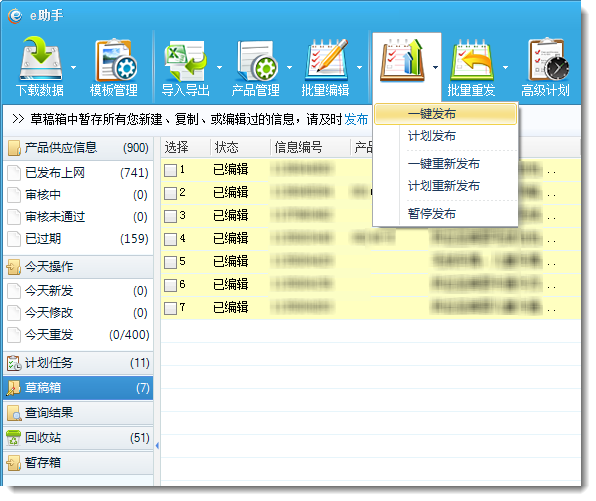Click the publish chart toolbar icon

(402, 59)
